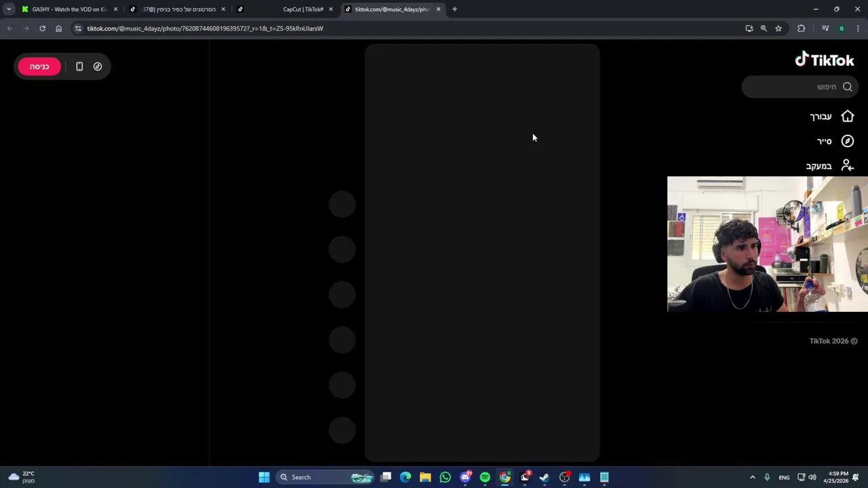The width and height of the screenshot is (868, 488).
Task: Open Spotify from the taskbar
Action: click(x=485, y=477)
